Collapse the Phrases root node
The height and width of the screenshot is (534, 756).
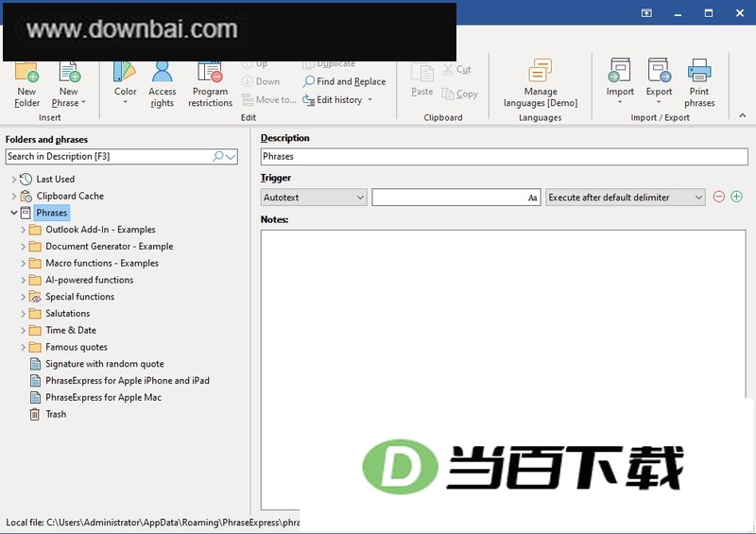(14, 213)
